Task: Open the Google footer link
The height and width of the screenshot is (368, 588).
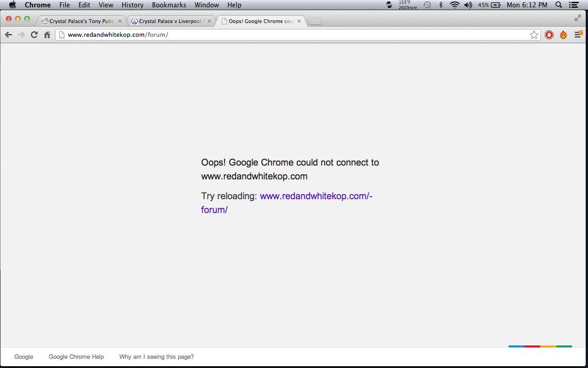Action: pos(24,357)
